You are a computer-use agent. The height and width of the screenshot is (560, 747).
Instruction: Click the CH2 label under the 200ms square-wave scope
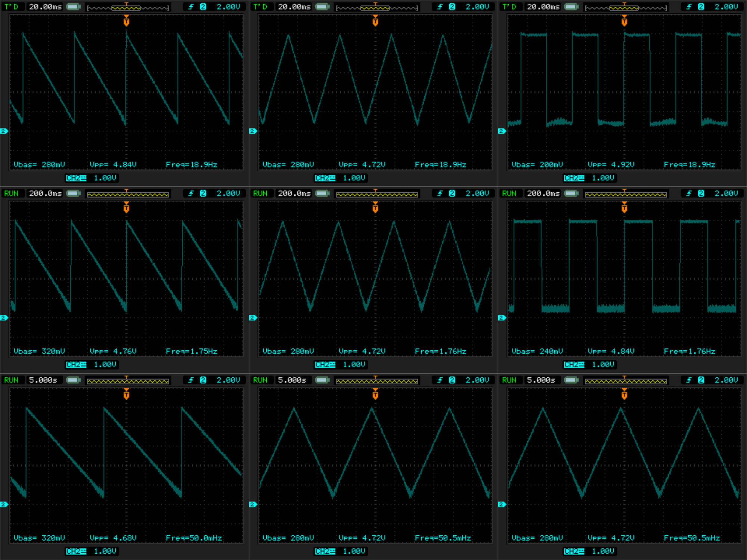574,365
